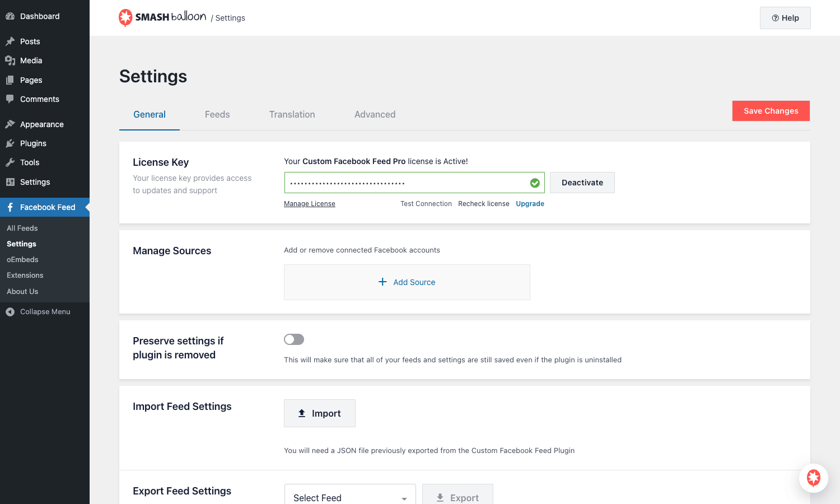Open All Feeds submenu item
This screenshot has width=840, height=504.
pos(22,228)
